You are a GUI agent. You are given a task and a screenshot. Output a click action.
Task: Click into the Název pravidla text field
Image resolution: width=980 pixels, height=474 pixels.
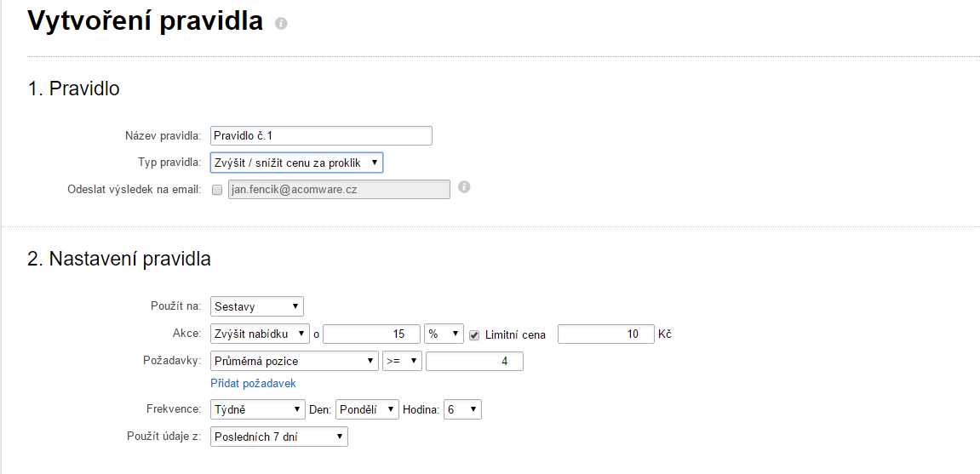point(321,135)
